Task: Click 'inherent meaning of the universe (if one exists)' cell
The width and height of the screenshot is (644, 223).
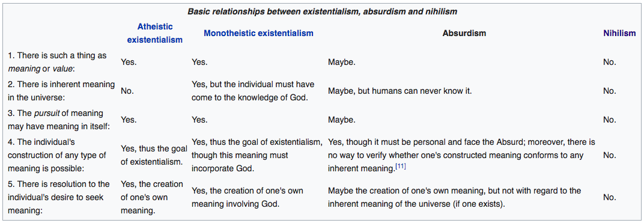Action: click(x=454, y=198)
